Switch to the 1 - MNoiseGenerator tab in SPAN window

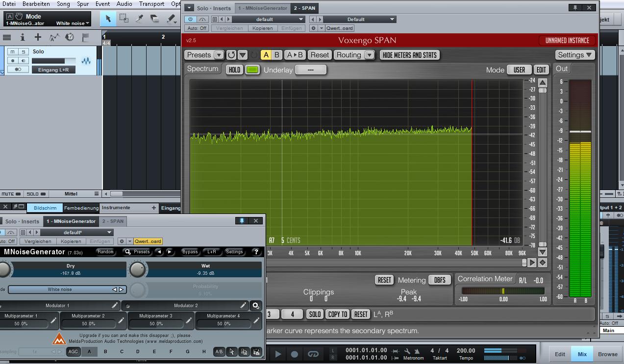(263, 8)
